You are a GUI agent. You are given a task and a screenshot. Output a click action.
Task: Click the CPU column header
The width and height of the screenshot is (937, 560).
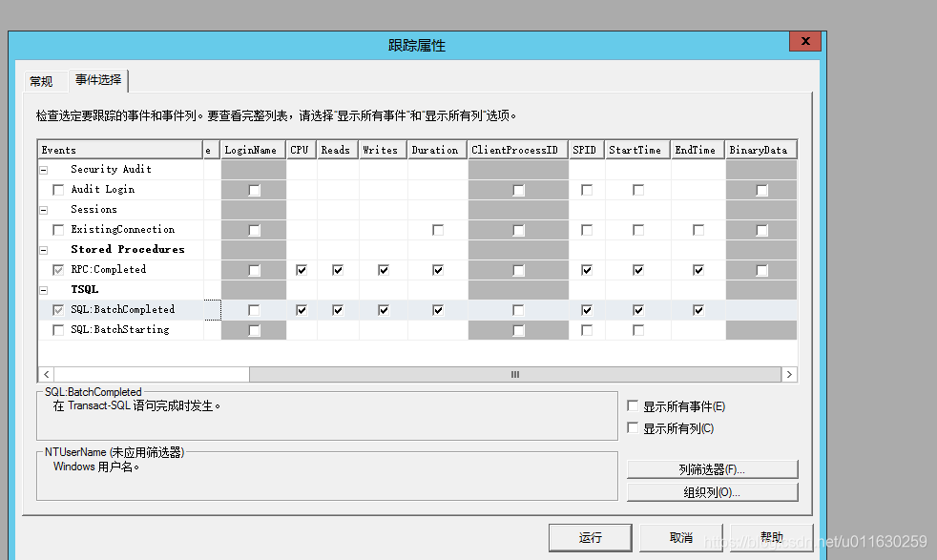pyautogui.click(x=302, y=150)
